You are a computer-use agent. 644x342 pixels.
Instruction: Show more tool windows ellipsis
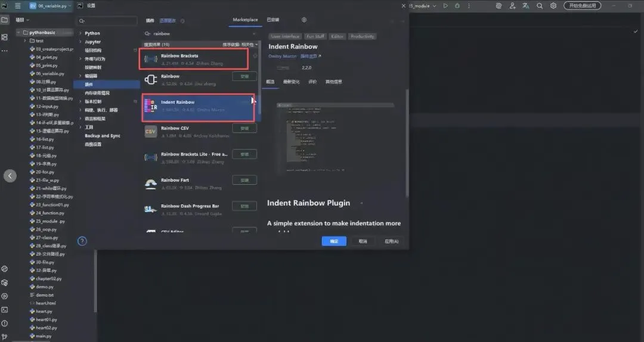[x=5, y=51]
